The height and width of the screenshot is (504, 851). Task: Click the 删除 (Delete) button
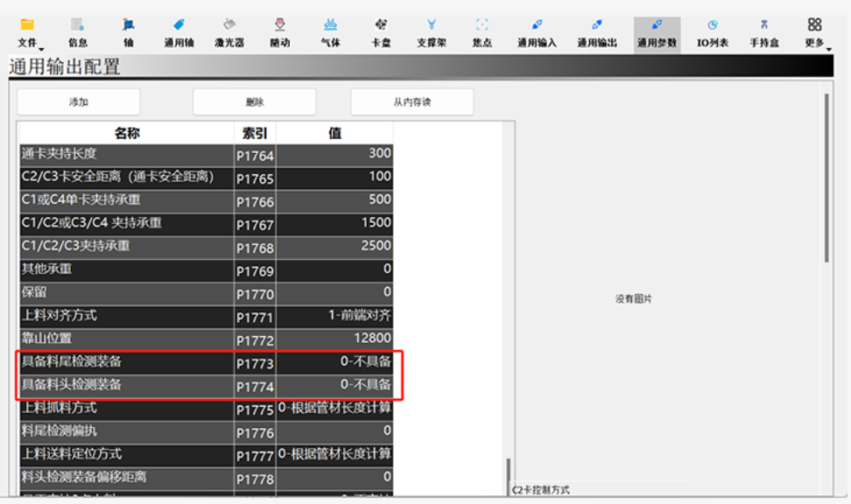coord(255,101)
